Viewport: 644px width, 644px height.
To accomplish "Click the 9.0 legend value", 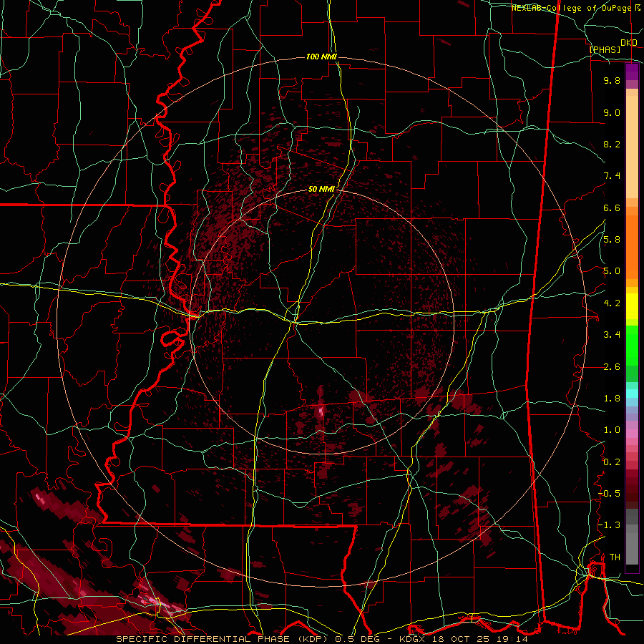I will point(612,112).
